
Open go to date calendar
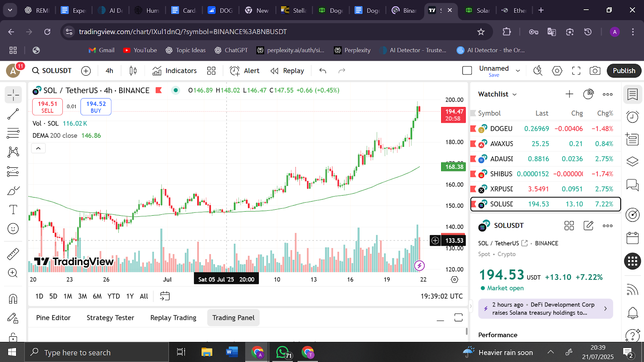tap(165, 296)
